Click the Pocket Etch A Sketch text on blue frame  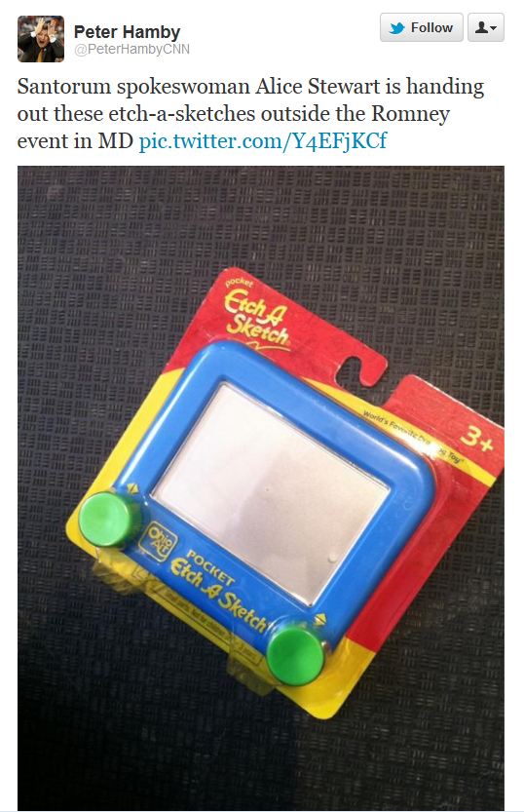point(217,589)
